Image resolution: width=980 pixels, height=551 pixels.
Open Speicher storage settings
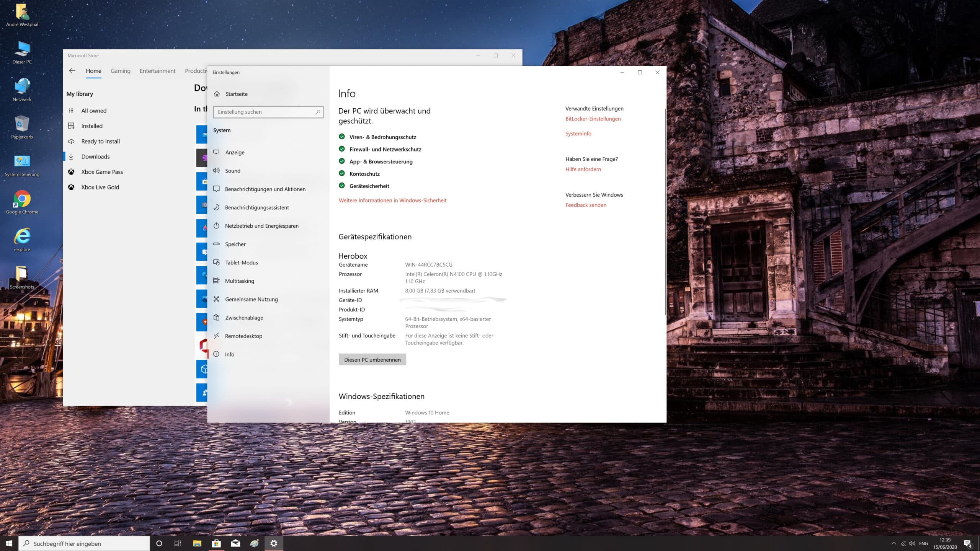pos(268,244)
